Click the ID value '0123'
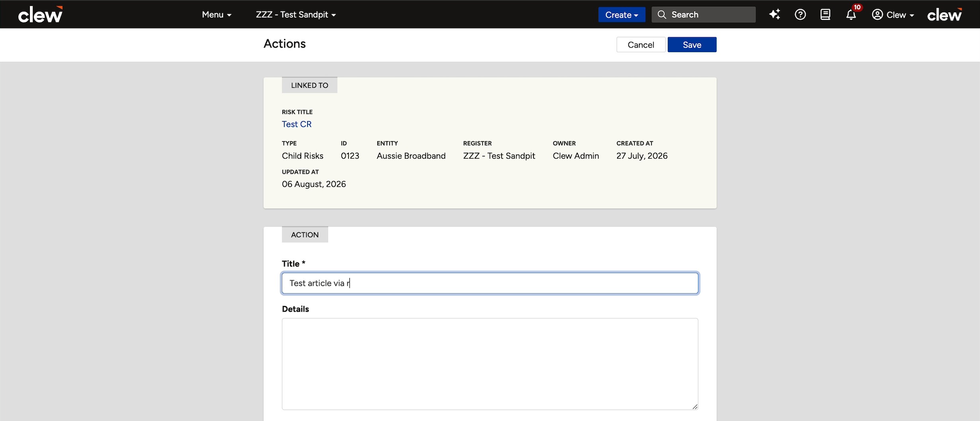The height and width of the screenshot is (421, 980). [350, 156]
